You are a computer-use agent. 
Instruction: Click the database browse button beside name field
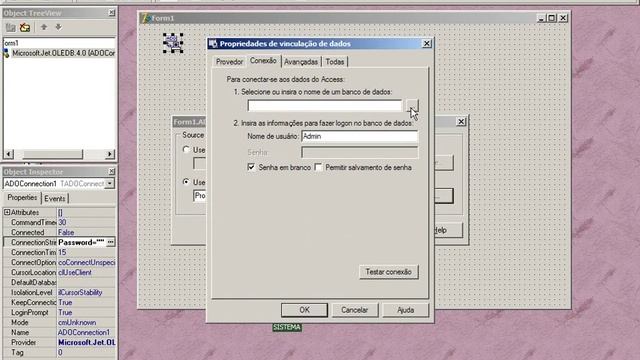coord(412,105)
